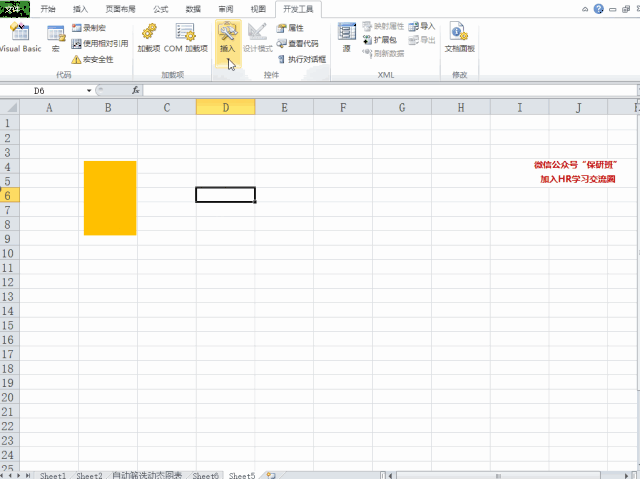This screenshot has width=640, height=479.
Task: Switch to the 页面布局 ribbon tab
Action: [x=120, y=9]
